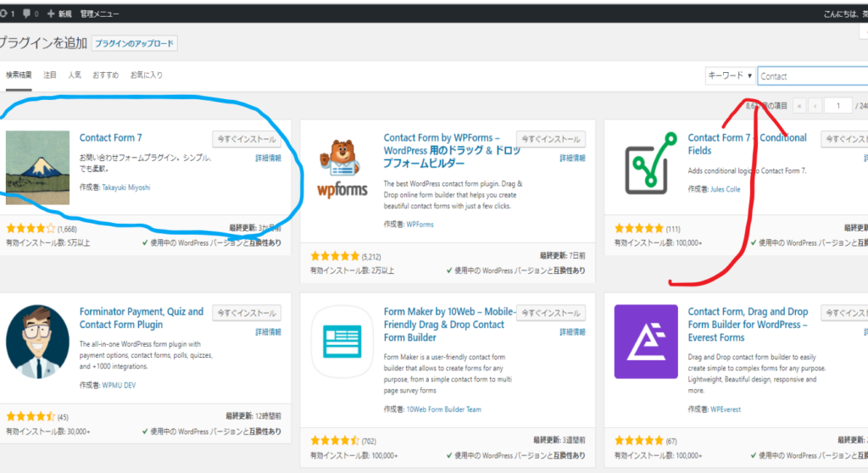Click Forminator star rating (45)
The height and width of the screenshot is (473, 868).
coord(31,416)
